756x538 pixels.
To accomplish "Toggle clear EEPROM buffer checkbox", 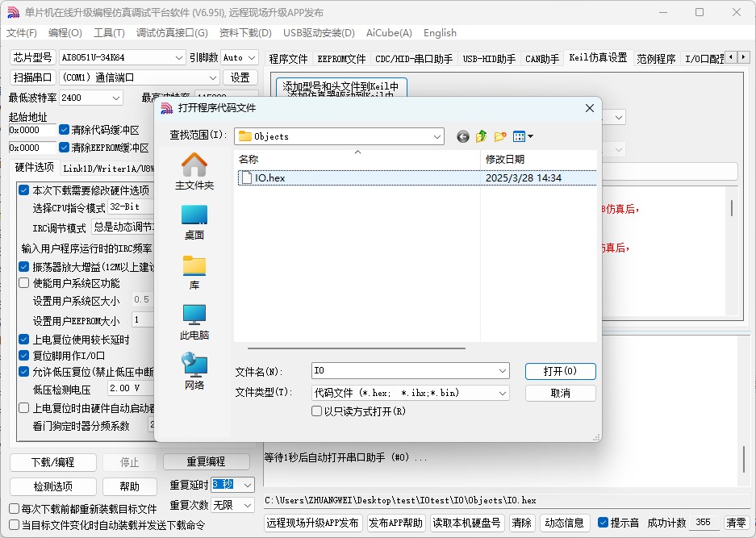I will point(64,147).
